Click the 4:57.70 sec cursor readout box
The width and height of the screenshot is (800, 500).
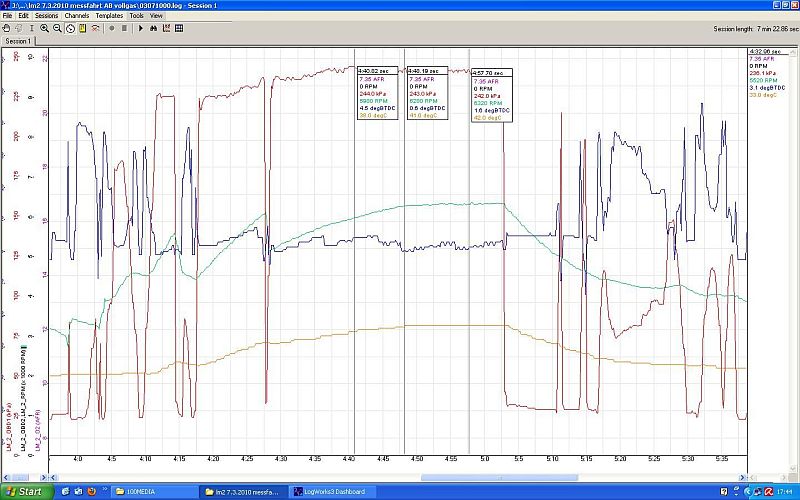pos(492,95)
